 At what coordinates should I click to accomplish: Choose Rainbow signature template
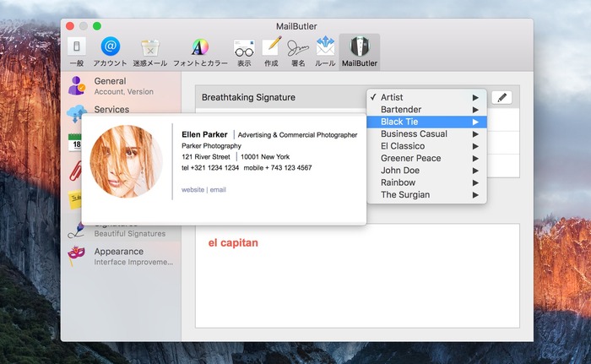click(x=426, y=182)
